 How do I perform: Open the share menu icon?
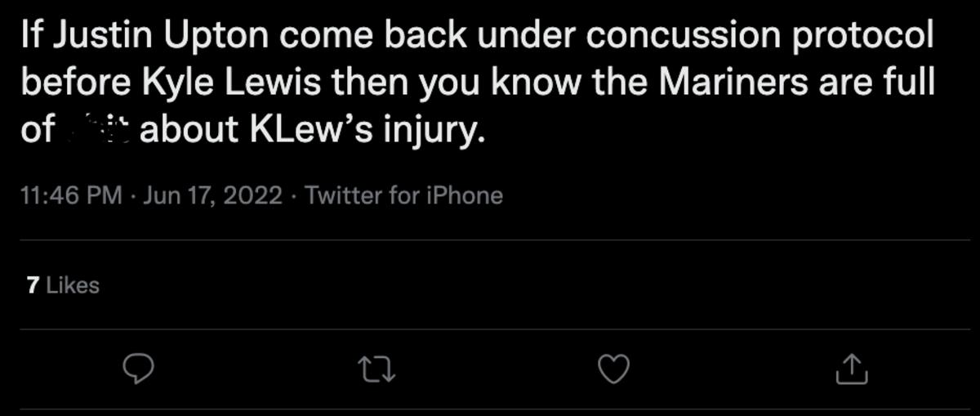tap(851, 370)
